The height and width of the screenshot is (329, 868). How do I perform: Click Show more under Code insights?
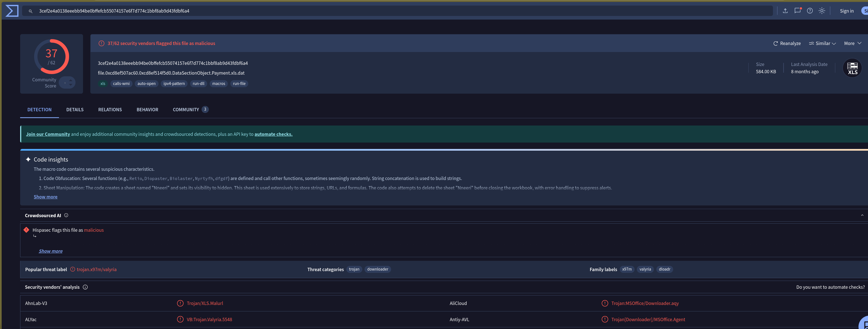[46, 197]
